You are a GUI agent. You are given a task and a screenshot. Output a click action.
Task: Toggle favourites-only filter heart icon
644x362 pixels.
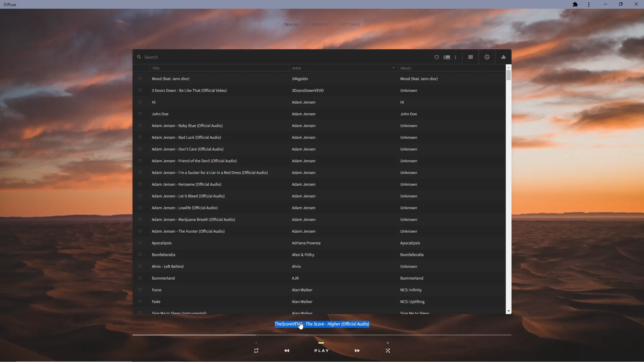click(x=436, y=57)
